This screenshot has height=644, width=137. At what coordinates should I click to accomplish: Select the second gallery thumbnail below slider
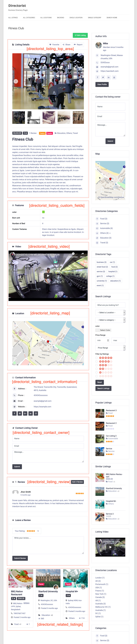click(x=34, y=118)
